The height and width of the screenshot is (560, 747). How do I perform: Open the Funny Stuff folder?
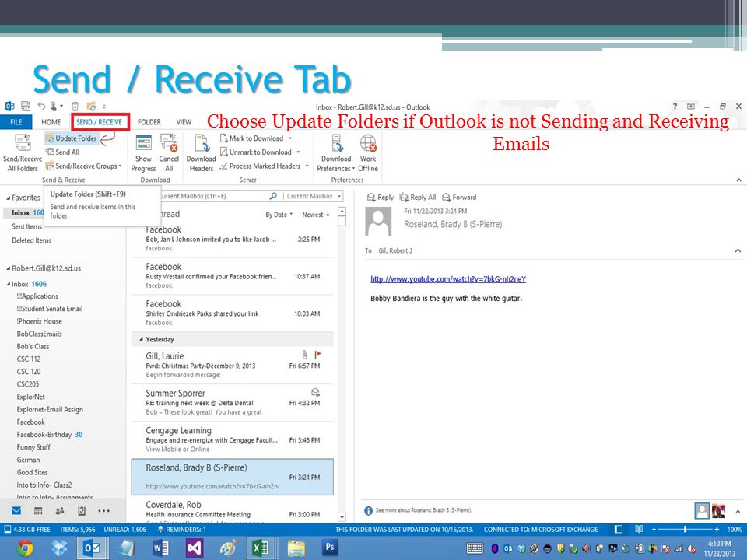pos(33,447)
